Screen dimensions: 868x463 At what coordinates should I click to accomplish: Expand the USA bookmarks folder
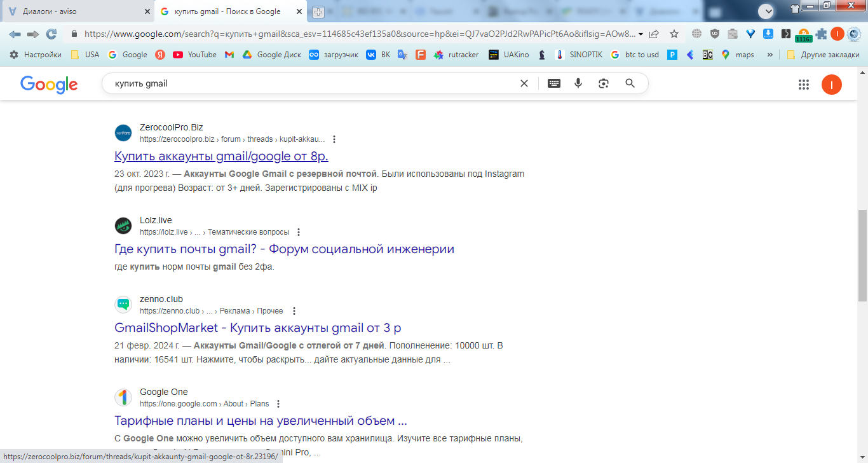(85, 55)
